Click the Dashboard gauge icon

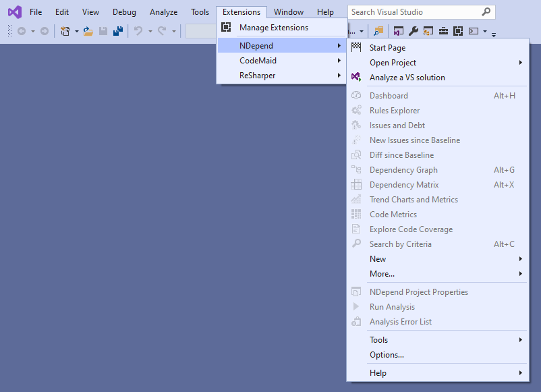click(x=356, y=95)
